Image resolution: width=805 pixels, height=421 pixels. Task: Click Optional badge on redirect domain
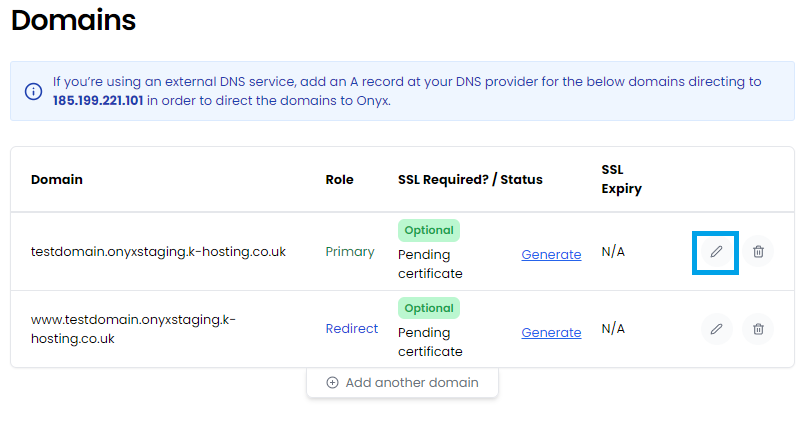click(x=429, y=308)
